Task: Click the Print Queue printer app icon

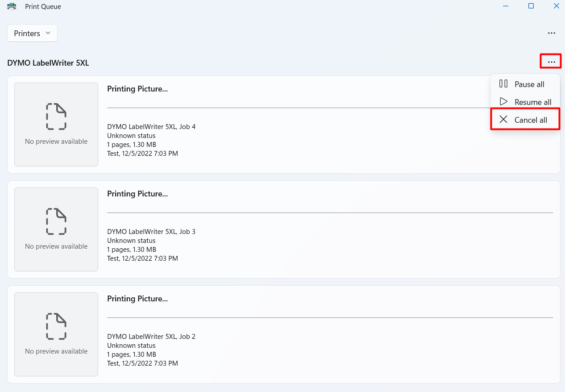Action: pyautogui.click(x=12, y=6)
